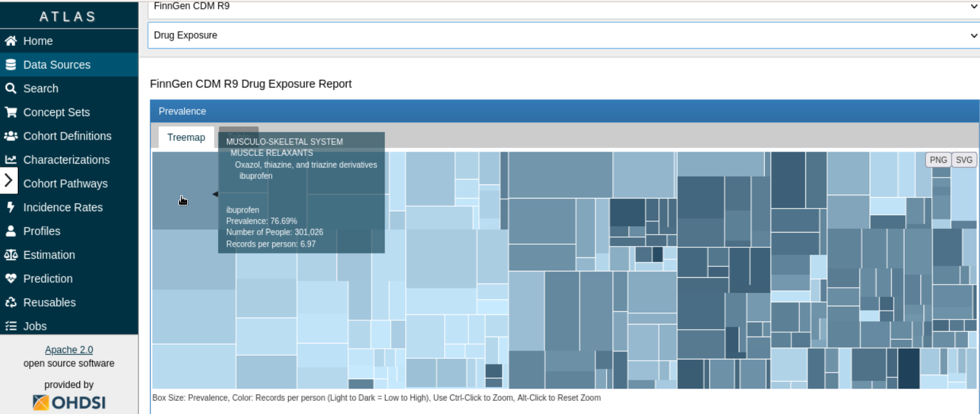This screenshot has width=980, height=414.
Task: Export treemap as SVG
Action: (x=963, y=160)
